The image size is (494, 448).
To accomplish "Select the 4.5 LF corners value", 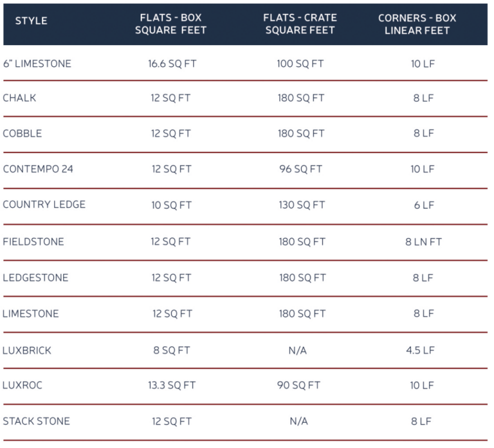I will [x=421, y=351].
